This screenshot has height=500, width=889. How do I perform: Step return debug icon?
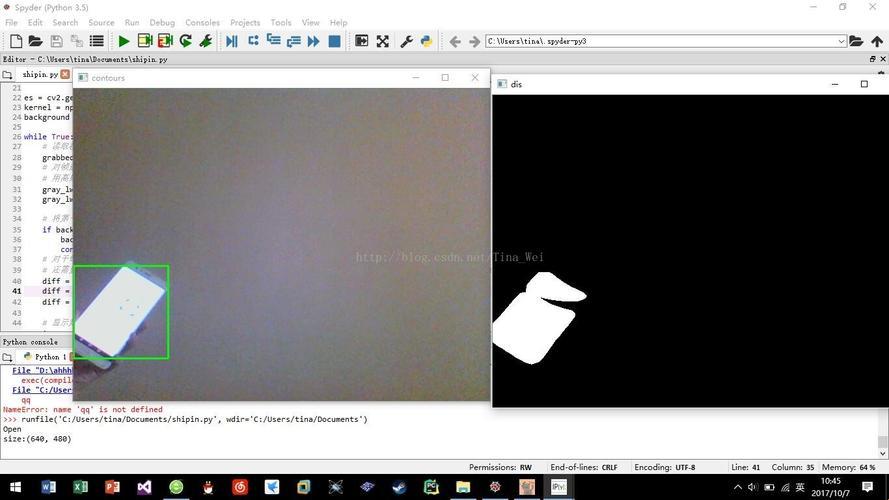(x=294, y=41)
